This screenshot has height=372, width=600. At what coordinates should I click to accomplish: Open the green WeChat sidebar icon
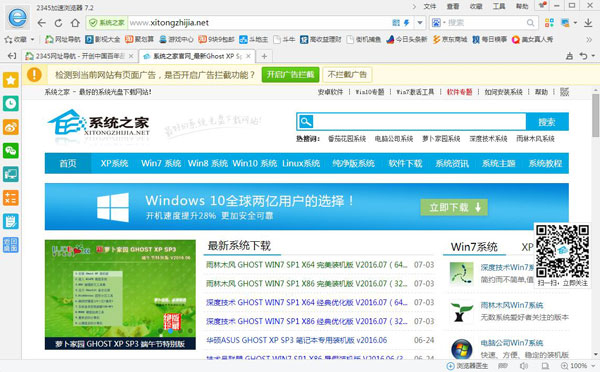click(11, 151)
